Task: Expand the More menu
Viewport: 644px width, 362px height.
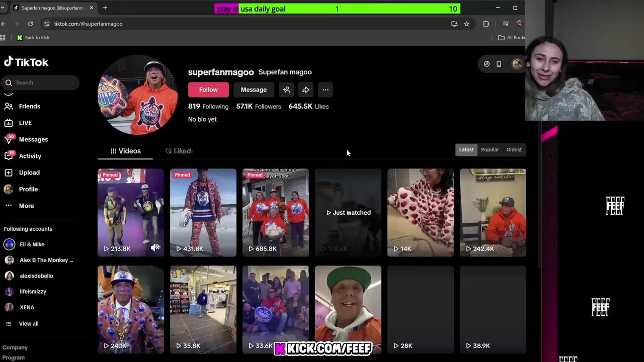Action: pyautogui.click(x=26, y=206)
